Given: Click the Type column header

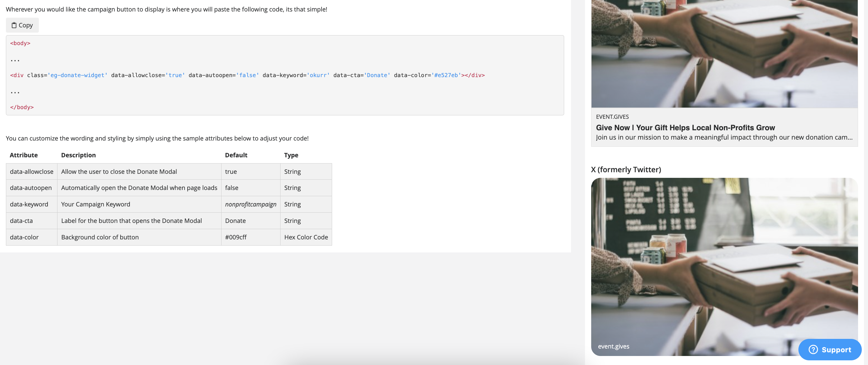Looking at the screenshot, I should coord(291,155).
